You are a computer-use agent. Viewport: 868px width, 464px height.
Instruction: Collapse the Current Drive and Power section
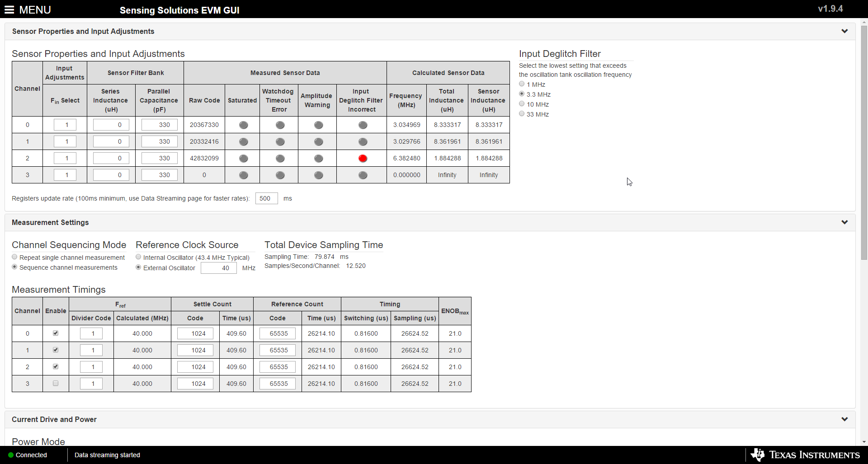(x=844, y=419)
